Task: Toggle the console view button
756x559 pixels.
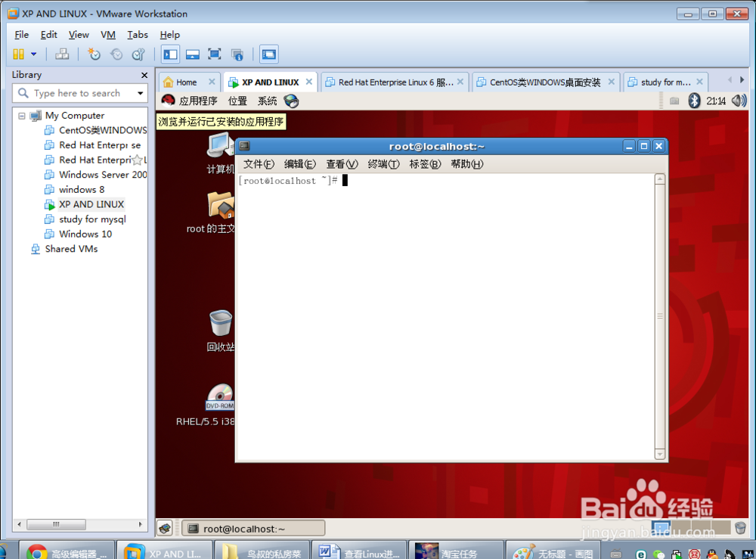Action: (268, 54)
